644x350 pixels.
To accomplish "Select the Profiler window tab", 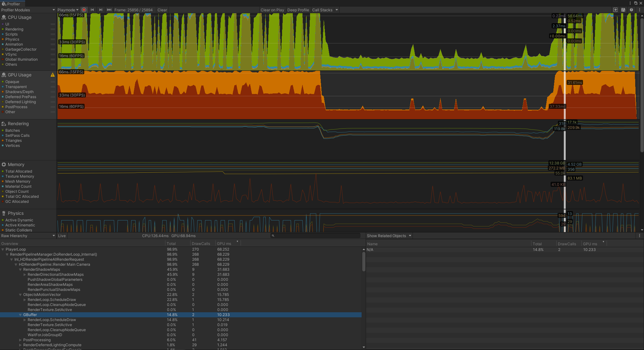I will click(13, 3).
